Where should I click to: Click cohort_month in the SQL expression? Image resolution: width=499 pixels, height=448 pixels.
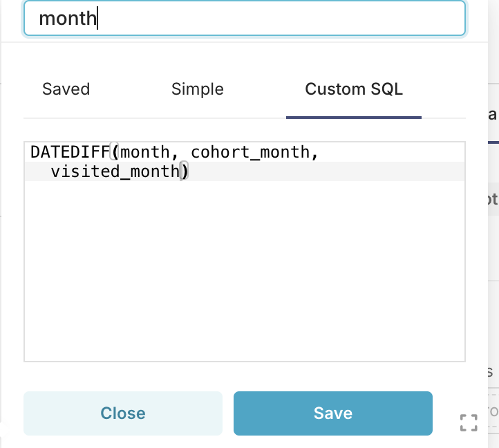tap(250, 152)
